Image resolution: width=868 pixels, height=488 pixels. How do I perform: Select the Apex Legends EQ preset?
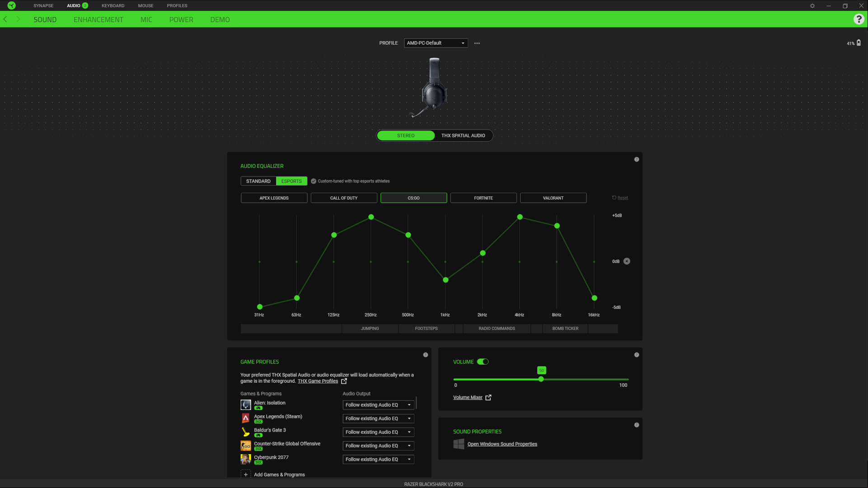(274, 198)
